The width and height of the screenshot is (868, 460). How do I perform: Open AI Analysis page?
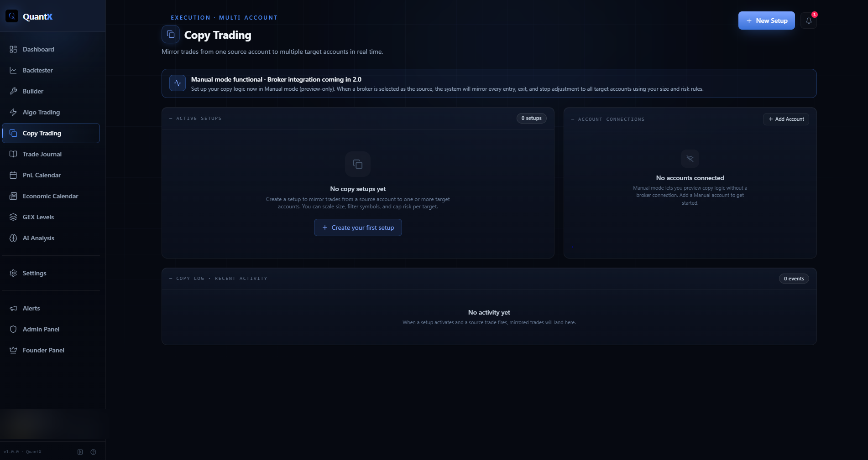coord(51,238)
